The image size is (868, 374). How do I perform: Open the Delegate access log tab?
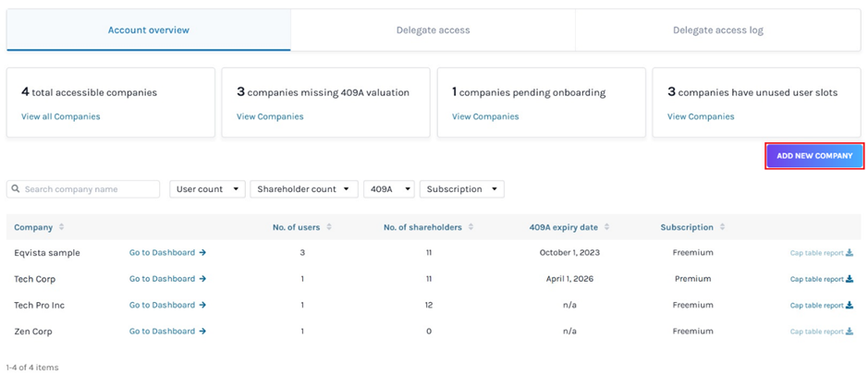[717, 30]
